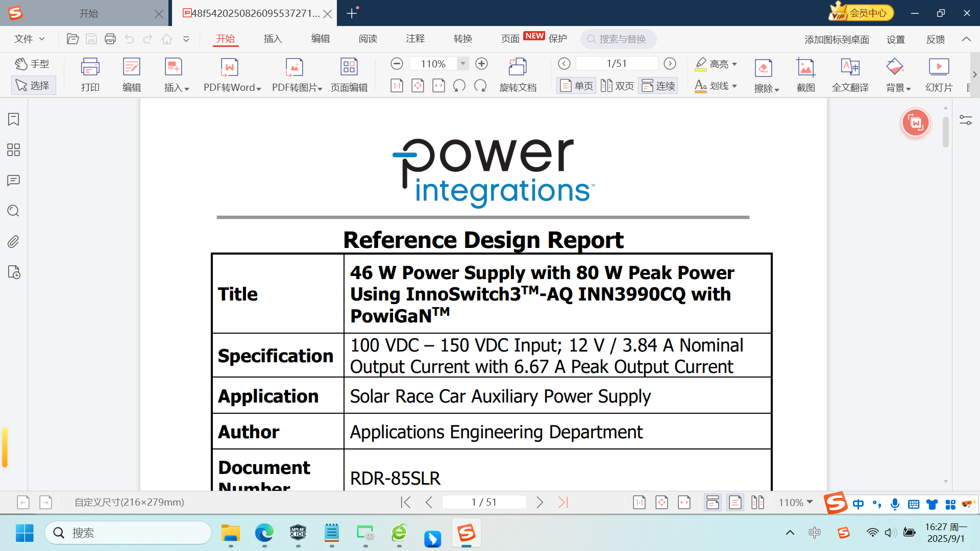This screenshot has height=551, width=980.
Task: Expand the Highlight (高亮) dropdown
Action: pyautogui.click(x=734, y=64)
